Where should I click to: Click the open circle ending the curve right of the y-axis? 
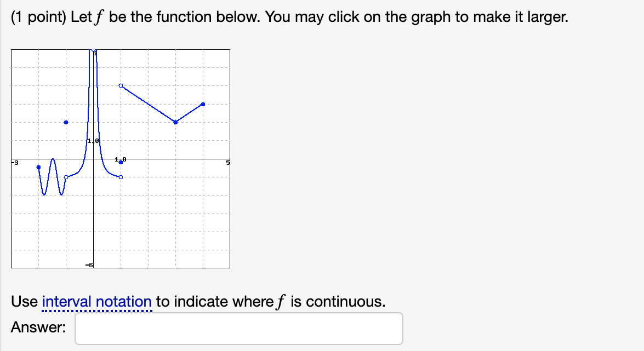click(121, 177)
